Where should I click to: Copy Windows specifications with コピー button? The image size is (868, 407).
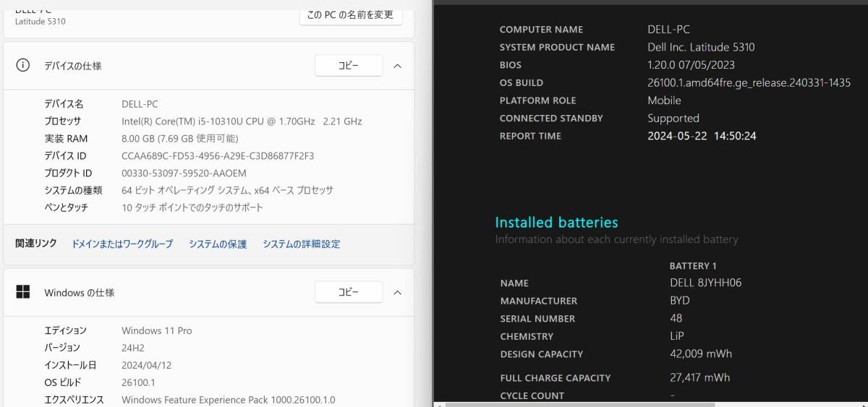click(349, 292)
